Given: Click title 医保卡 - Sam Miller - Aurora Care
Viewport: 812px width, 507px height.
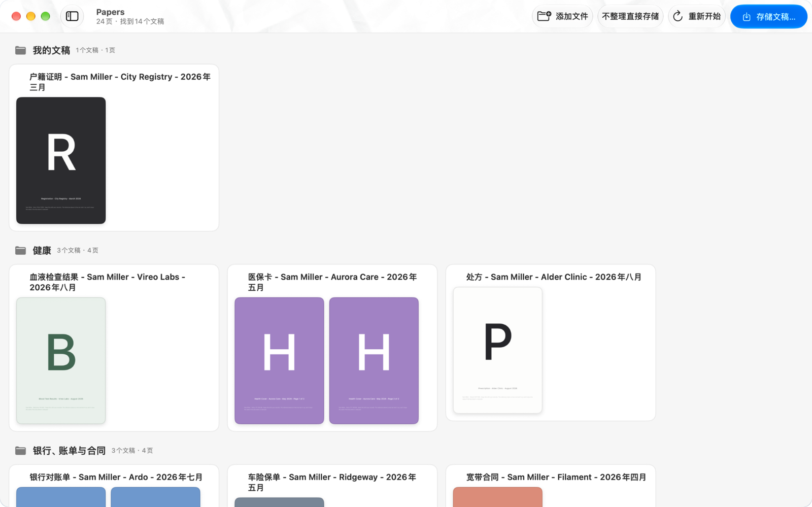Looking at the screenshot, I should coord(332,282).
